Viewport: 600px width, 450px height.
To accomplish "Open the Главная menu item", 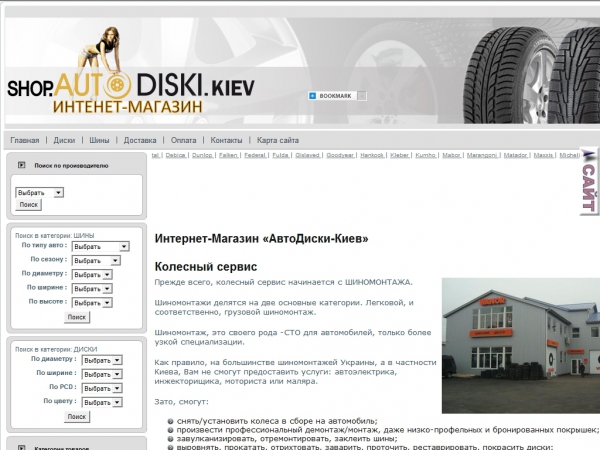I will [25, 140].
